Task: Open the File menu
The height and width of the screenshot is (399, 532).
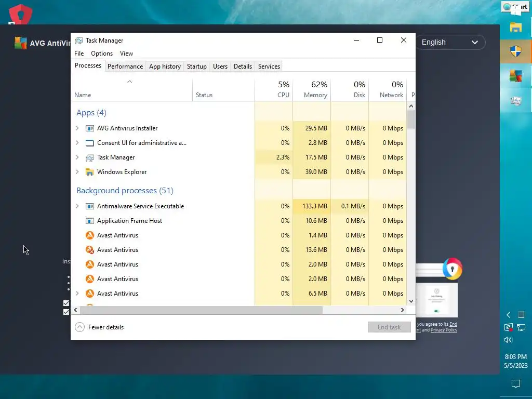Action: click(x=79, y=54)
